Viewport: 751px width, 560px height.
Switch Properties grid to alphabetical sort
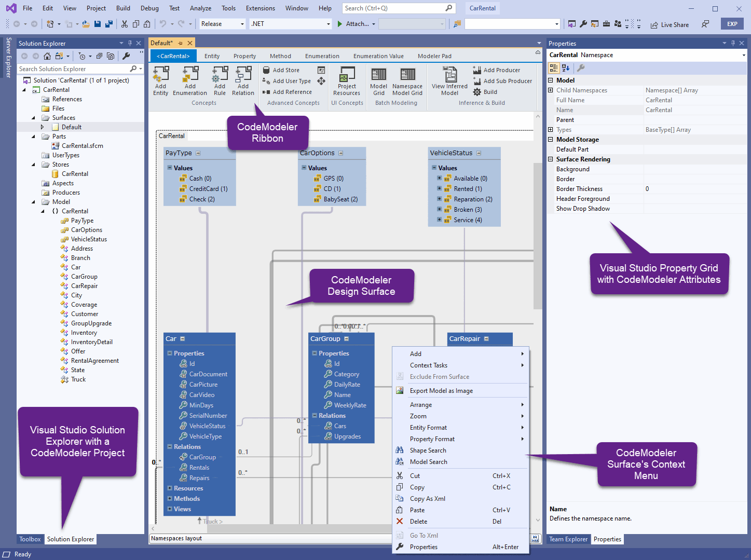[x=566, y=68]
